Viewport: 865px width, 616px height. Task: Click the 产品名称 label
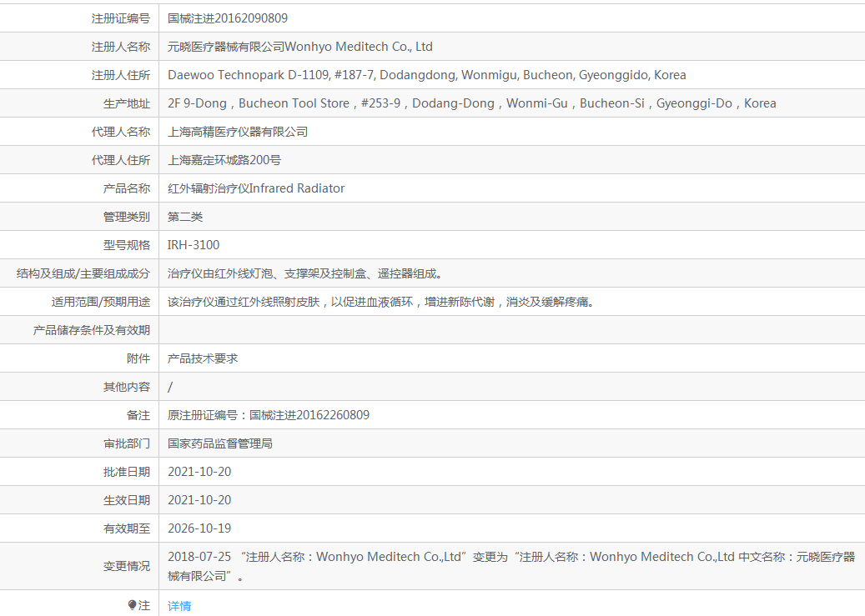pyautogui.click(x=127, y=188)
